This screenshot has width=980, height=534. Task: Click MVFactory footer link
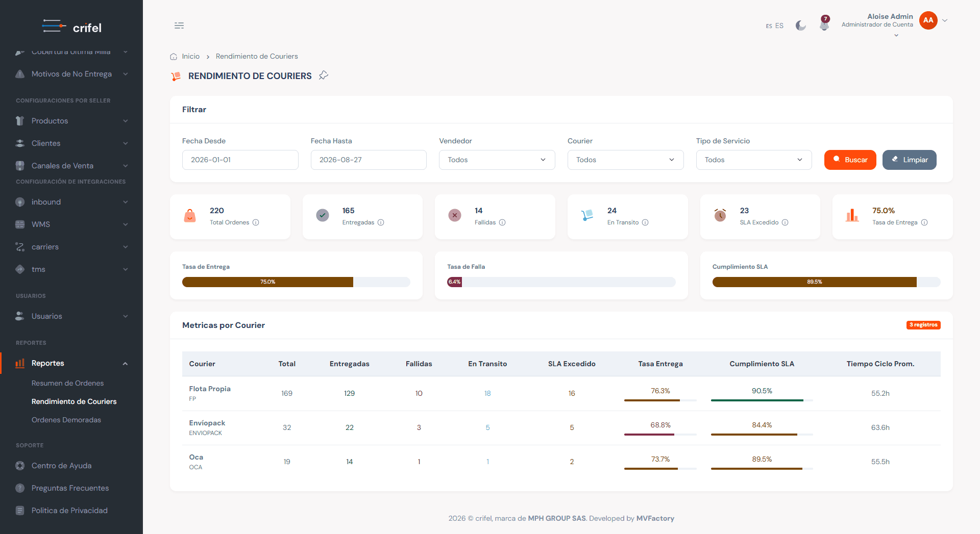coord(655,518)
